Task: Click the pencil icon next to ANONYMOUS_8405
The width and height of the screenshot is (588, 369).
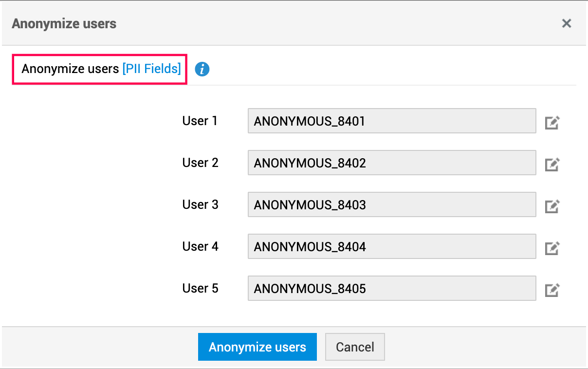Action: click(x=552, y=290)
